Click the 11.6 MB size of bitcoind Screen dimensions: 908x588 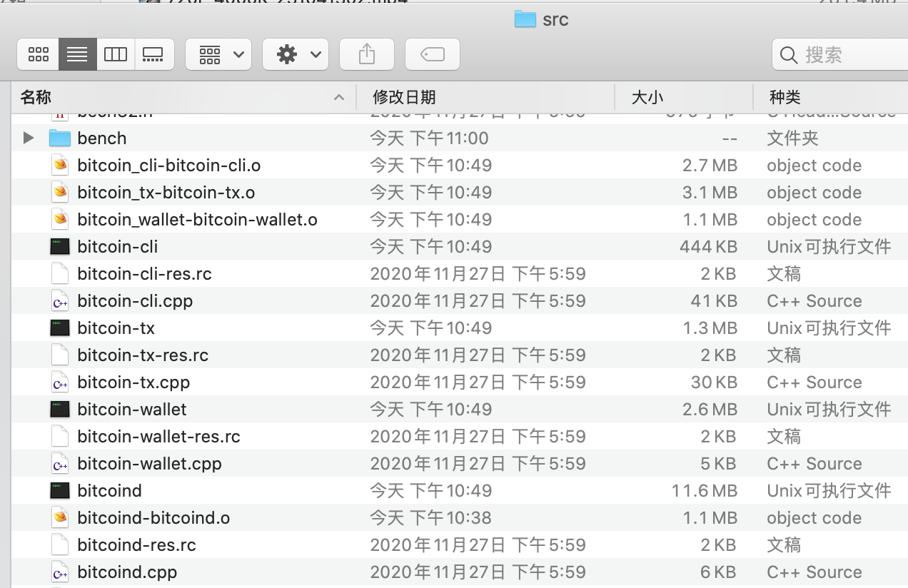click(x=704, y=491)
